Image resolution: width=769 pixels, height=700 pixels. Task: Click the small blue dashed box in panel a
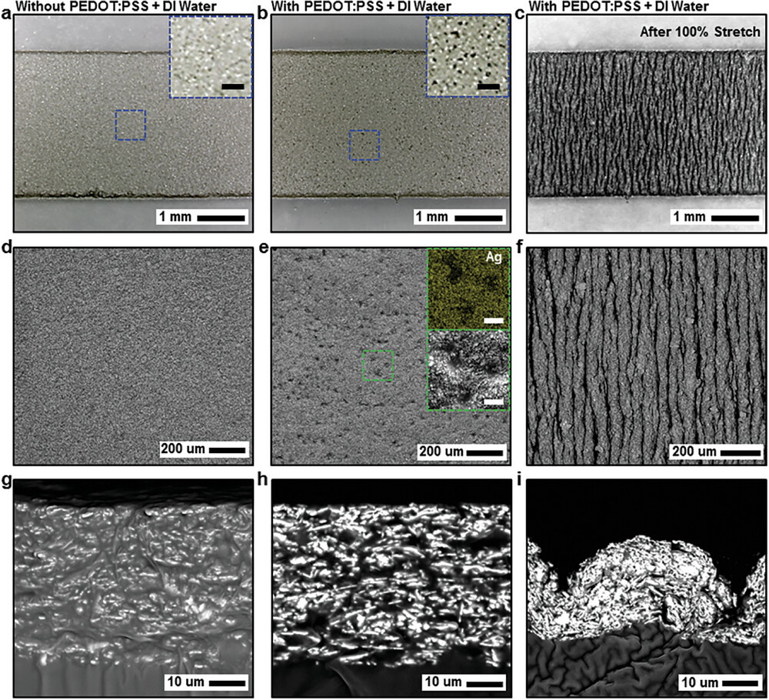pos(131,125)
